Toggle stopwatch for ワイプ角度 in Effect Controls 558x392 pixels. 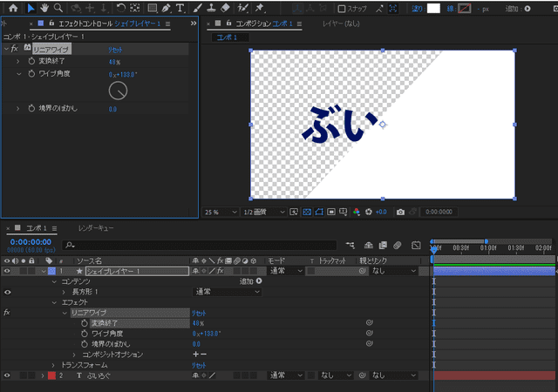31,74
